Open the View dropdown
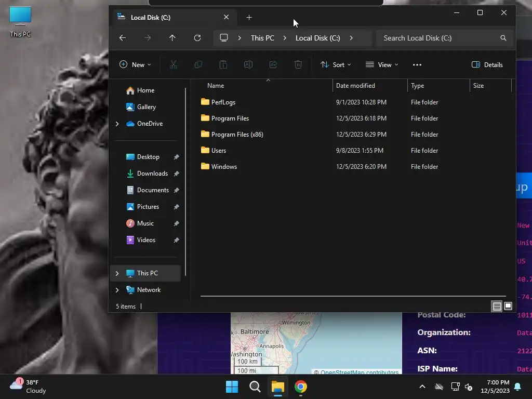 coord(382,65)
